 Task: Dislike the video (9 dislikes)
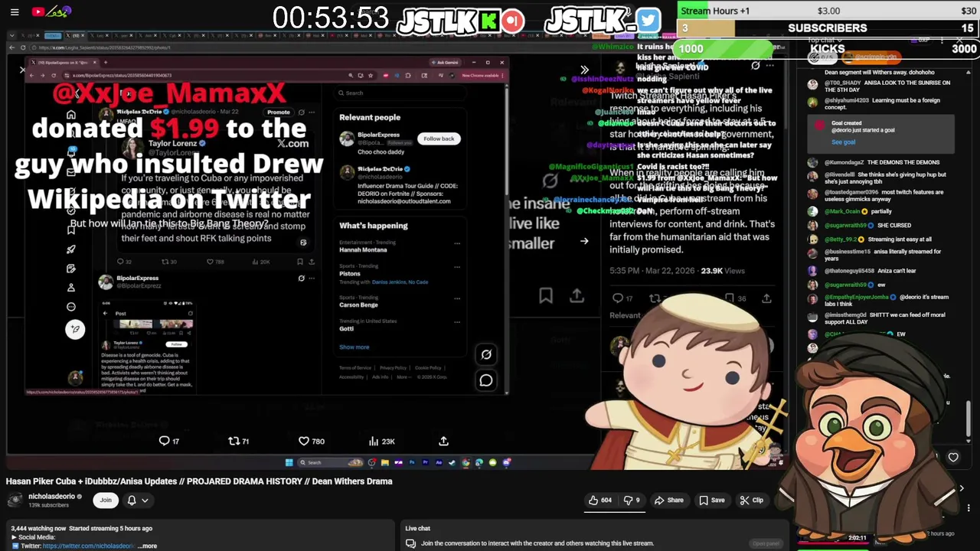point(632,500)
